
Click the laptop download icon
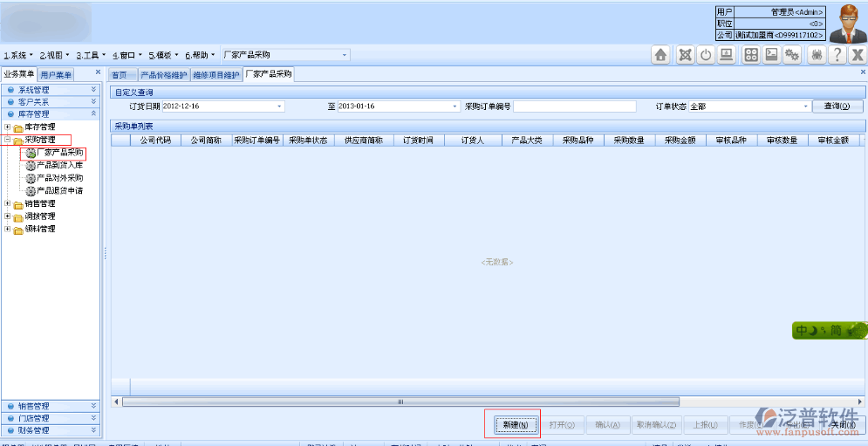click(x=726, y=55)
